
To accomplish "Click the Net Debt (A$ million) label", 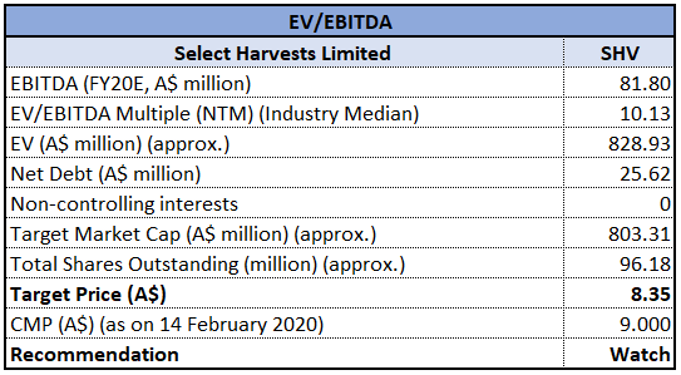I will pyautogui.click(x=106, y=174).
